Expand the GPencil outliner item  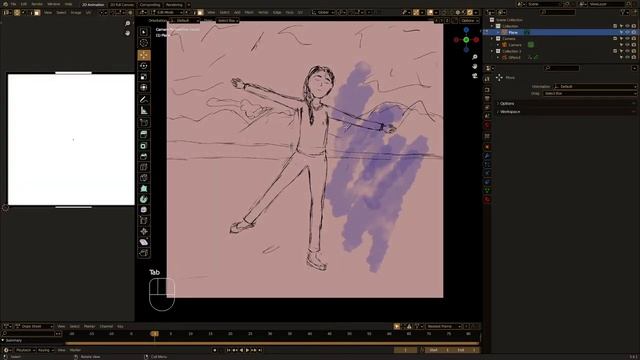coord(498,58)
